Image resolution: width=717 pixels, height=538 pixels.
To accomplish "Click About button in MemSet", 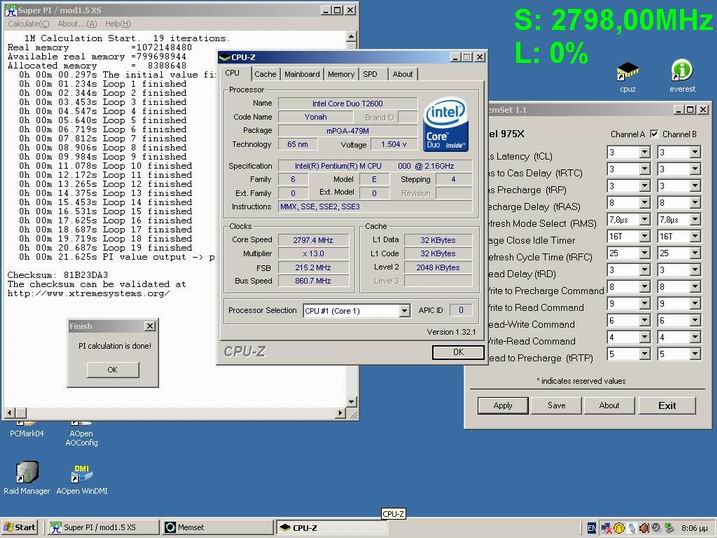I will pyautogui.click(x=609, y=405).
